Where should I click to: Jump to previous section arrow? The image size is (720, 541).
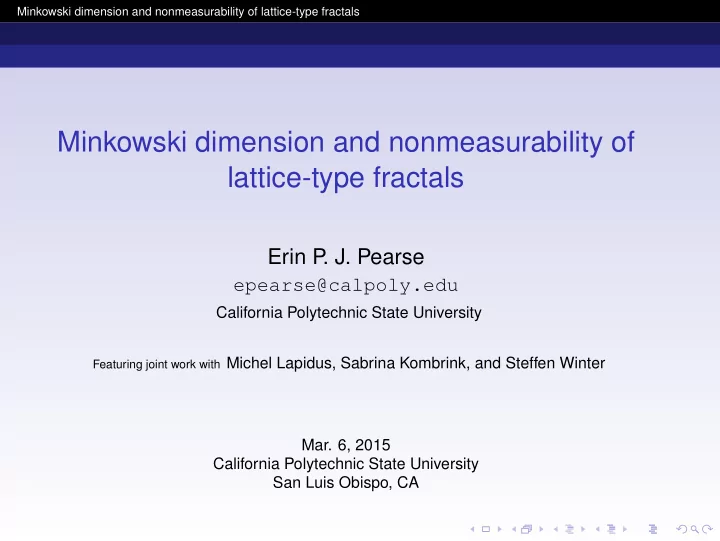(598, 529)
